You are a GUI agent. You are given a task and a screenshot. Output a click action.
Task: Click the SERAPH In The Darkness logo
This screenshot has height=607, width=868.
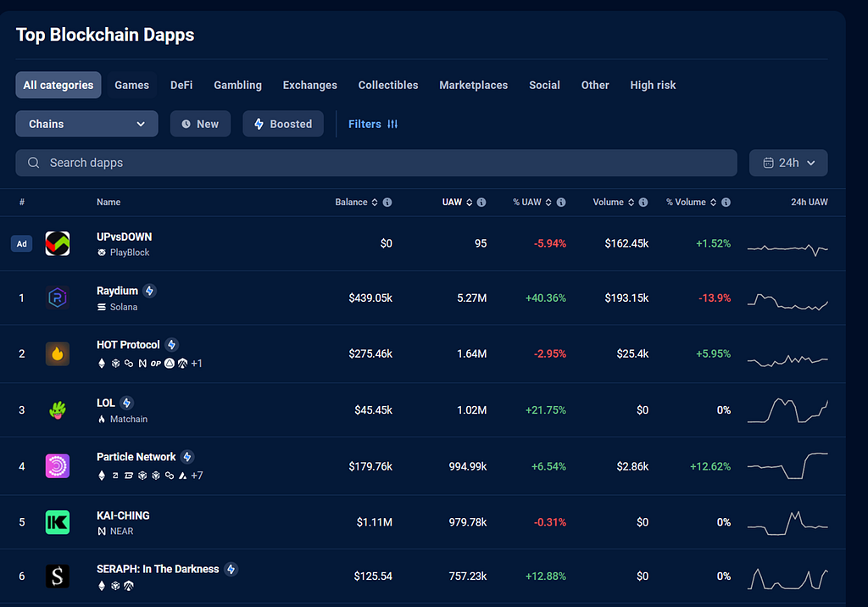(58, 576)
